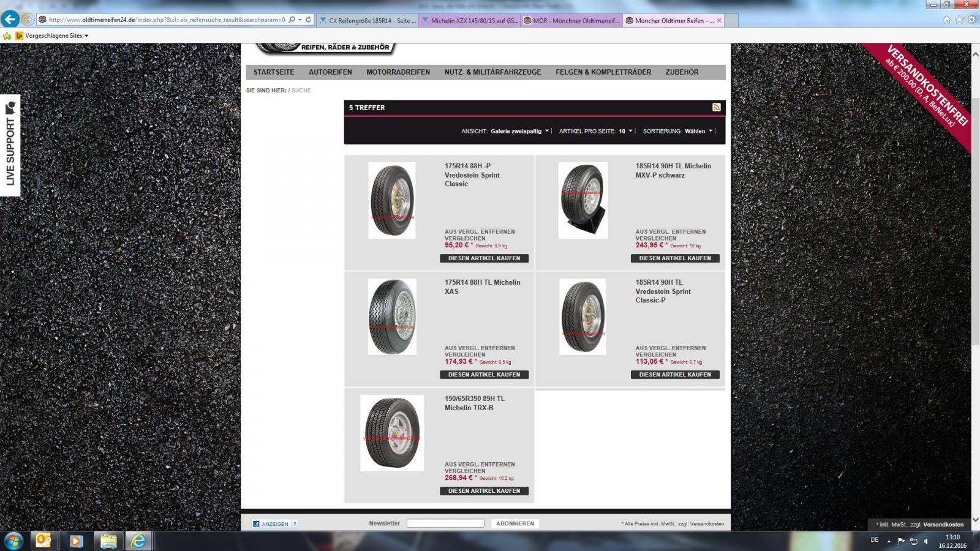Image resolution: width=980 pixels, height=551 pixels.
Task: Open FELGEN & KOMPLETTRÄDER menu item
Action: 603,72
